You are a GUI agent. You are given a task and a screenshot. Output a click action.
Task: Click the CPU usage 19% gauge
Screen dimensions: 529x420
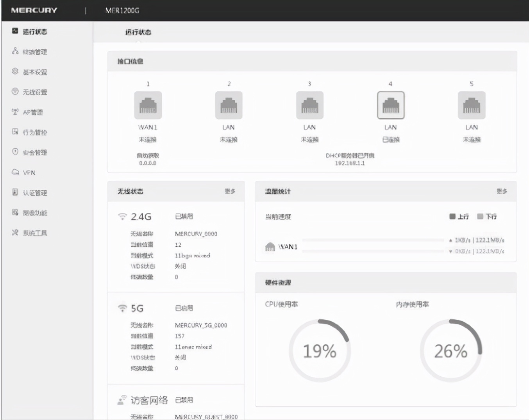pos(320,351)
